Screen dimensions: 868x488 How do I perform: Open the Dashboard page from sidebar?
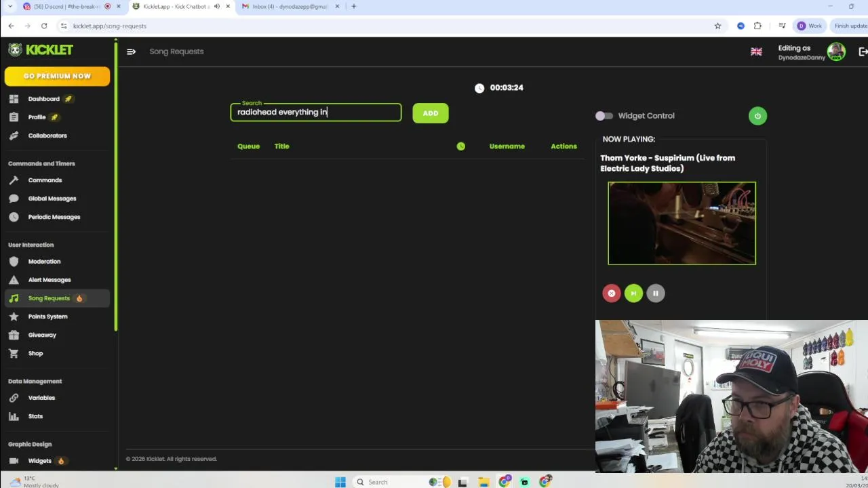pos(43,99)
